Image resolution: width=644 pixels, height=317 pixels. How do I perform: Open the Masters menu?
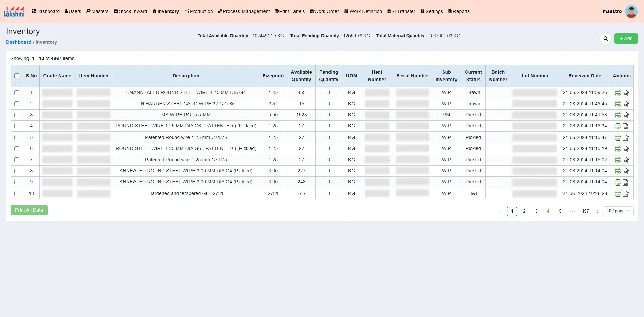(x=97, y=11)
